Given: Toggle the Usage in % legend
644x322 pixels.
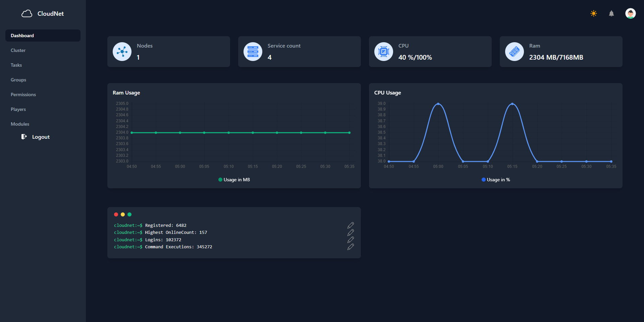Looking at the screenshot, I should click(x=496, y=180).
